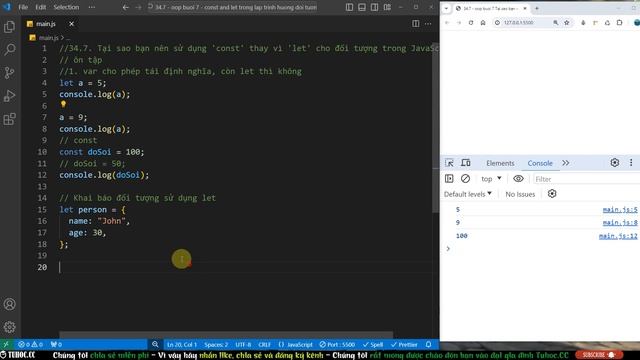Click main.js in the breadcrumb
640x360 pixels.
click(48, 38)
